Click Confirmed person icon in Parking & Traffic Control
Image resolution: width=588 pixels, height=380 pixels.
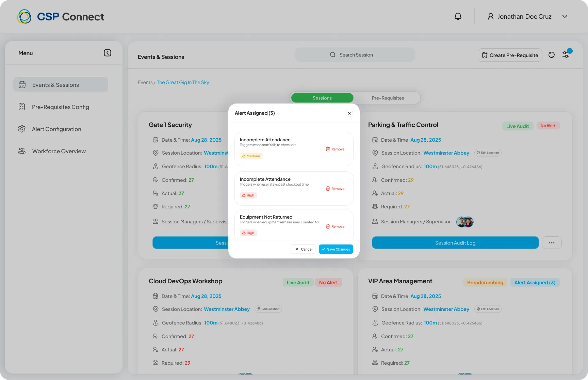coord(375,180)
